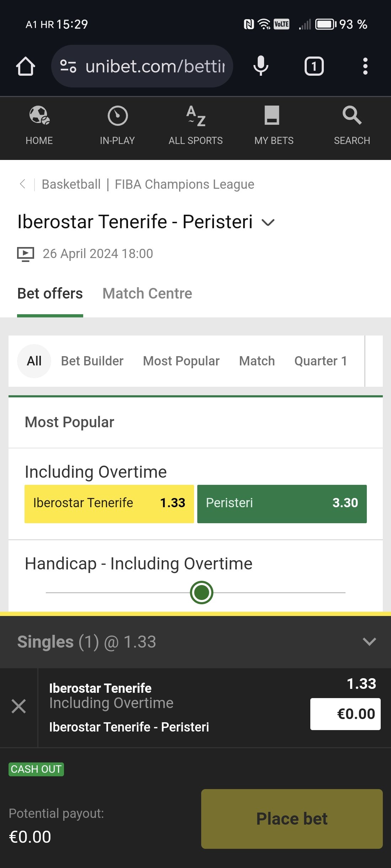Switch to the Match Centre tab
The image size is (391, 868).
147,294
